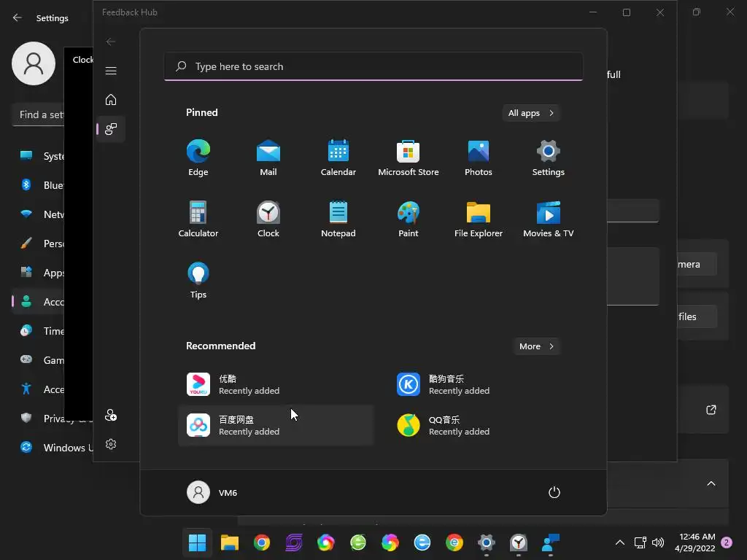Select Windows Update in Settings sidebar
This screenshot has height=560, width=747.
click(53, 448)
